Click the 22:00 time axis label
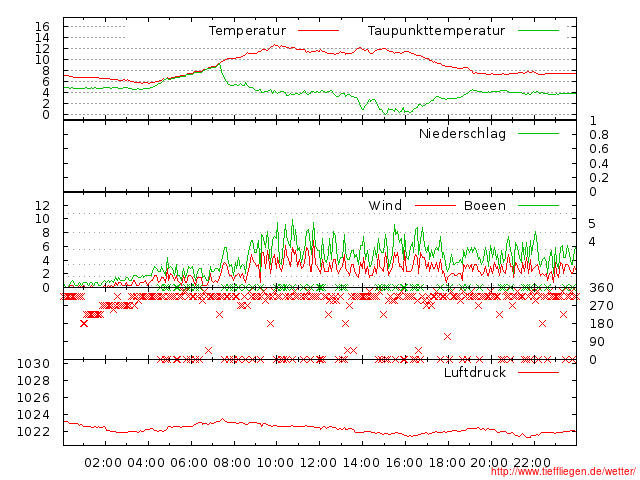The width and height of the screenshot is (640, 480). click(532, 463)
